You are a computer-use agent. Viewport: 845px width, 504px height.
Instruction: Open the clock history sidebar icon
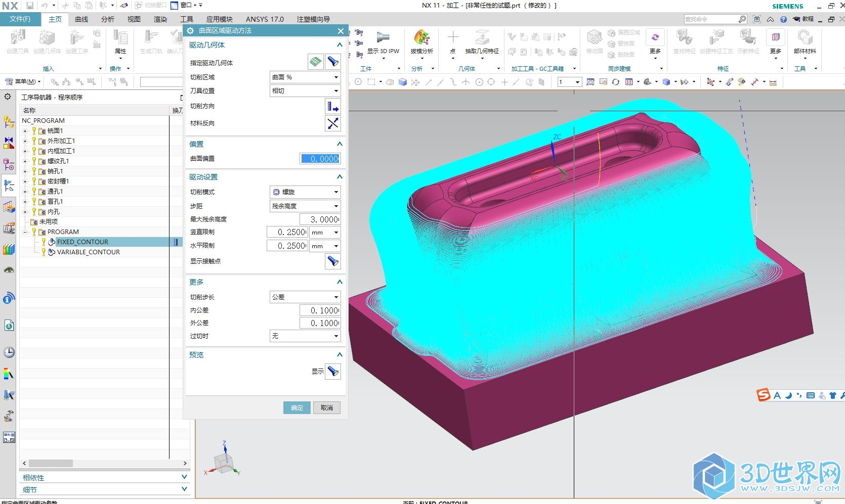(x=9, y=352)
